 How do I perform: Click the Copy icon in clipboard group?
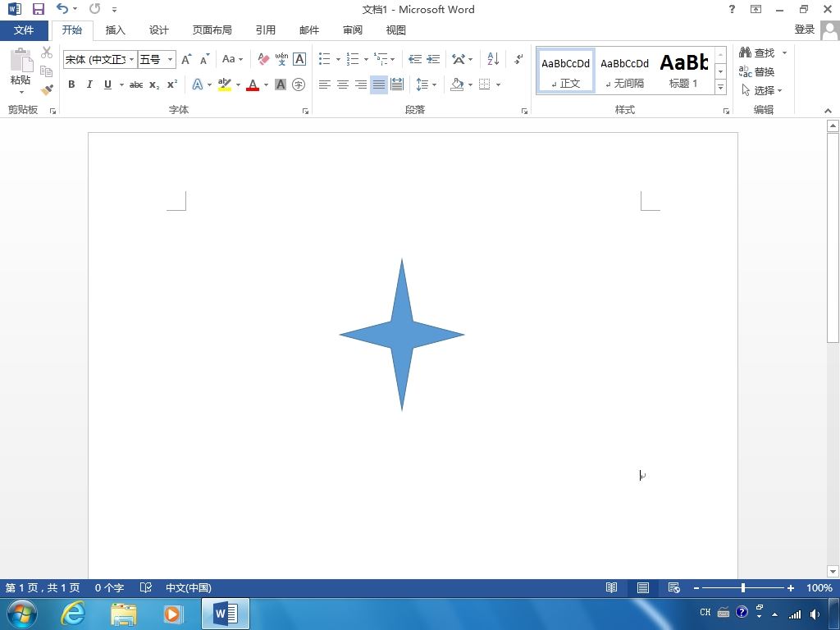click(x=47, y=71)
